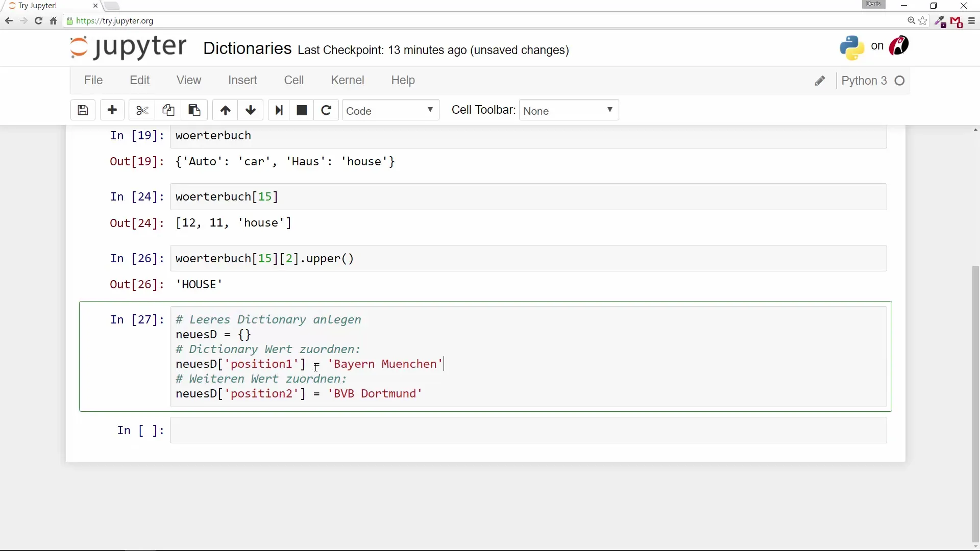Viewport: 980px width, 551px height.
Task: Click the extension icon left of Gmail
Action: 940,21
